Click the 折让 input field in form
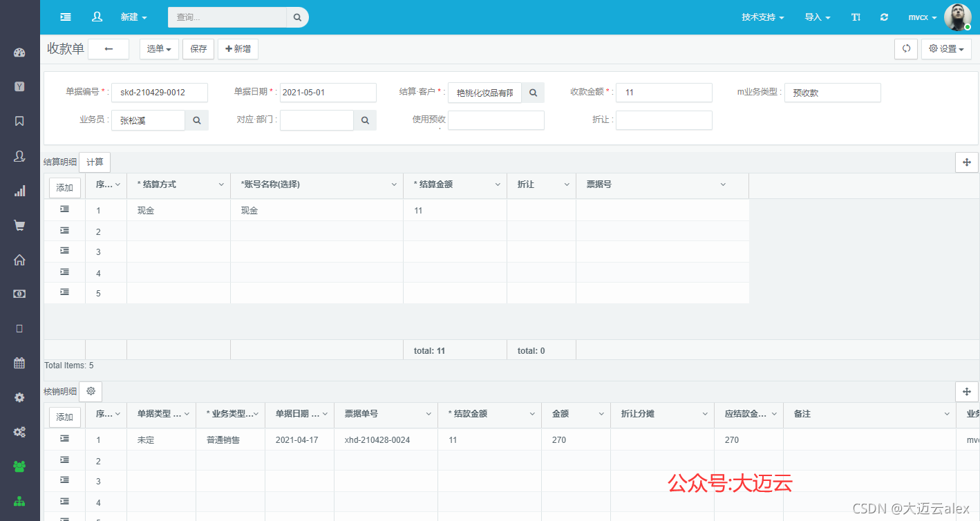Viewport: 980px width, 521px height. point(664,120)
